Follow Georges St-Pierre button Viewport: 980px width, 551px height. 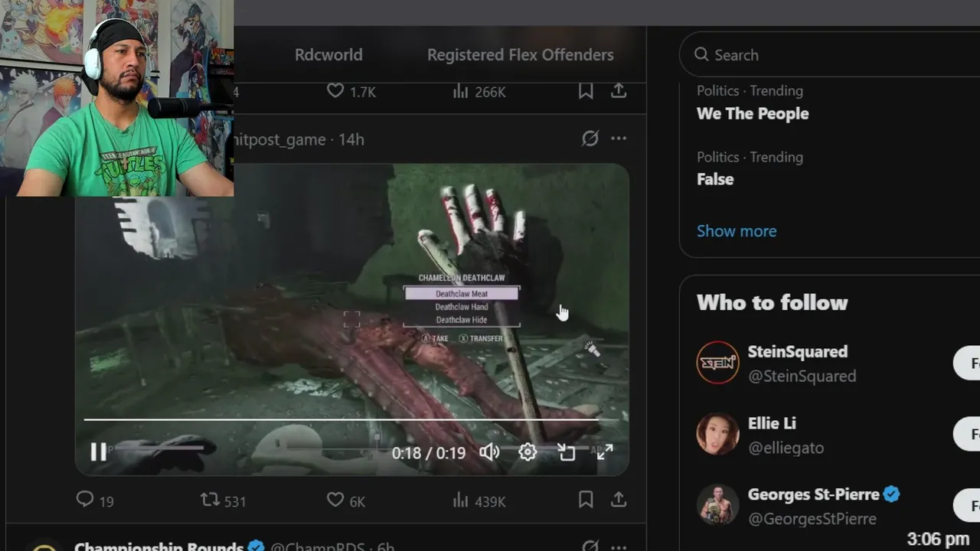pos(966,505)
